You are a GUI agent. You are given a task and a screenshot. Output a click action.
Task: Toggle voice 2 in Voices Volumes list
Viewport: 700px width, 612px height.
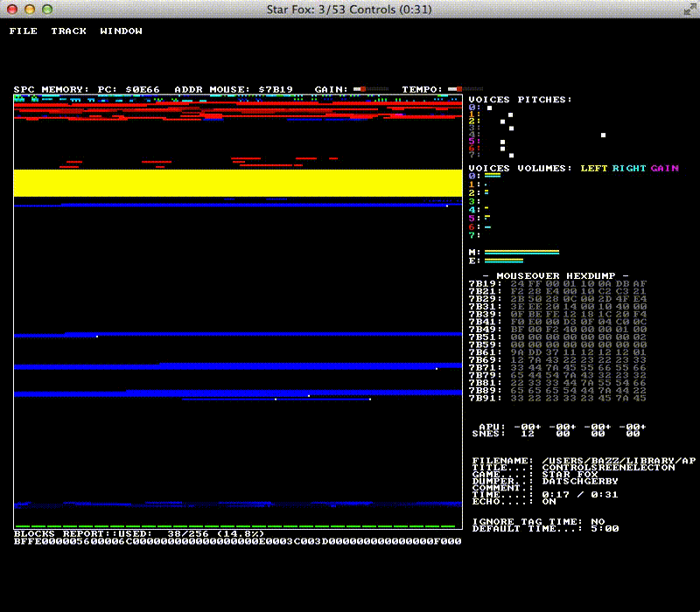point(472,192)
